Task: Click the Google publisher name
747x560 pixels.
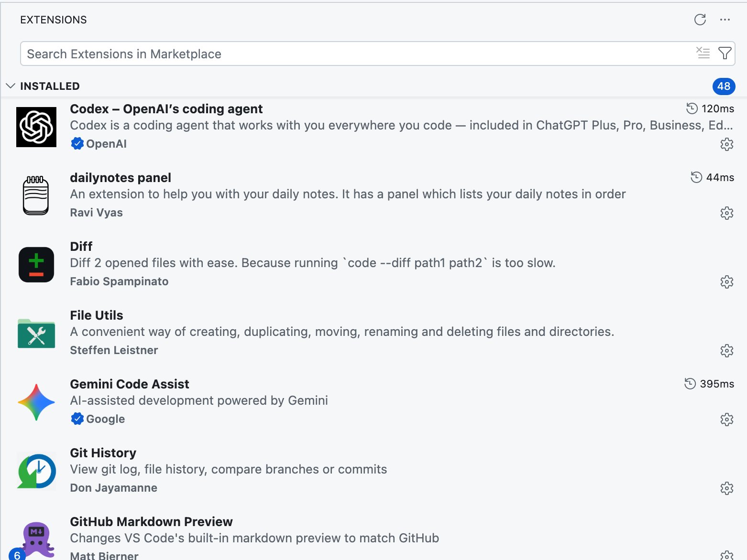Action: [x=106, y=419]
